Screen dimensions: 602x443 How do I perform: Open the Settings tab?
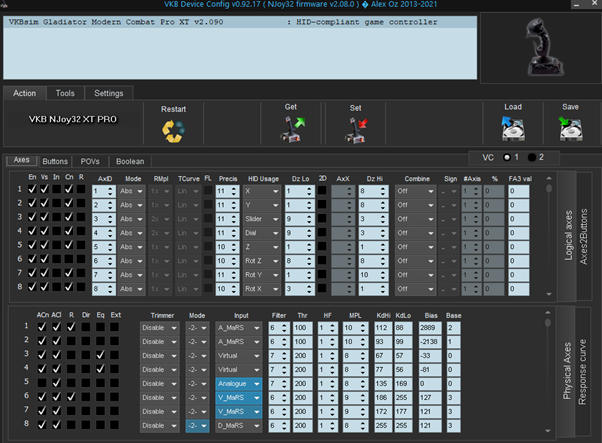point(109,93)
